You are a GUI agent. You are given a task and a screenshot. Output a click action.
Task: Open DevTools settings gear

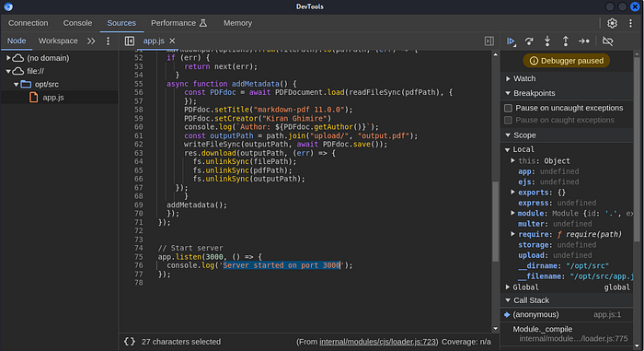(612, 23)
